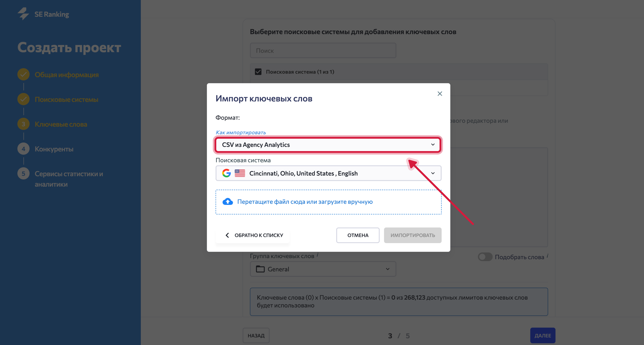This screenshot has width=644, height=345.
Task: Toggle the Поисковая система (1 из 1) checkbox
Action: 258,72
